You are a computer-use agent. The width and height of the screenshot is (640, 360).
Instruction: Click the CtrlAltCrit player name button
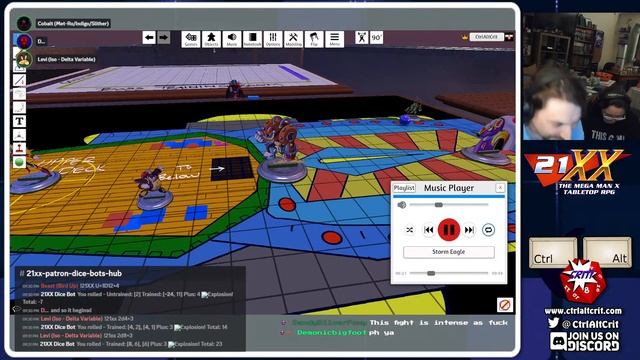(x=487, y=37)
